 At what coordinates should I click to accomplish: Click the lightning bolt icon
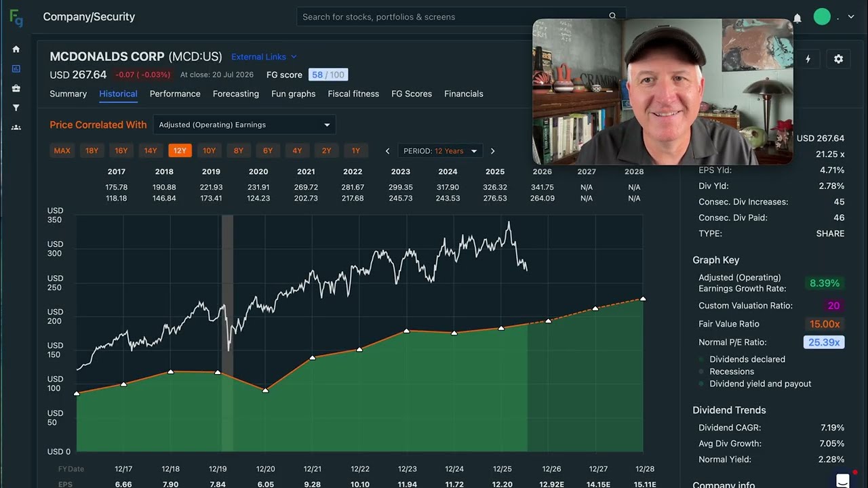tap(808, 59)
